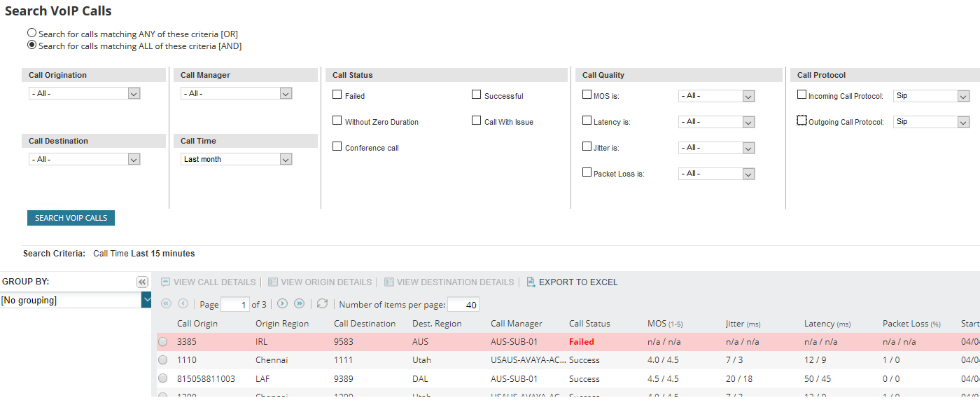980x405 pixels.
Task: Click the Search VoIP Calls button
Action: click(x=71, y=218)
